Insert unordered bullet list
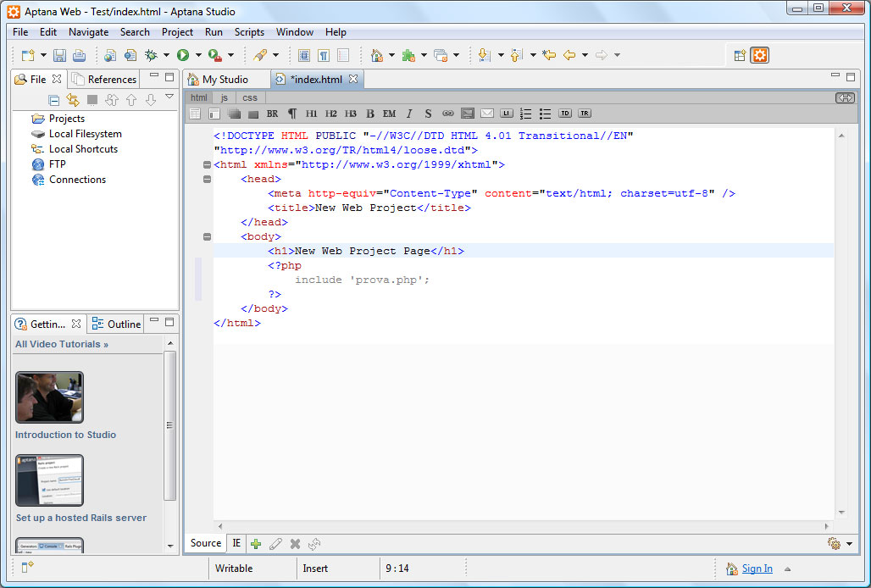The width and height of the screenshot is (871, 588). pos(545,114)
